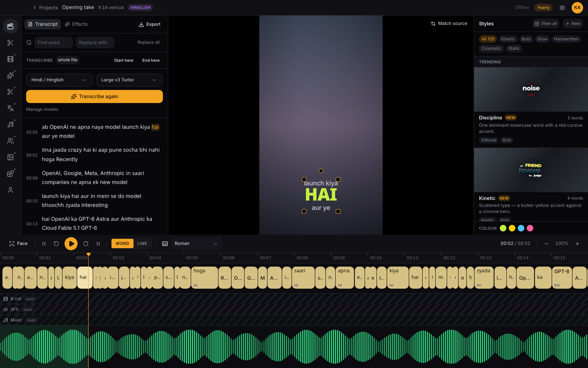Click the Export button
This screenshot has height=368, width=588.
(x=149, y=25)
